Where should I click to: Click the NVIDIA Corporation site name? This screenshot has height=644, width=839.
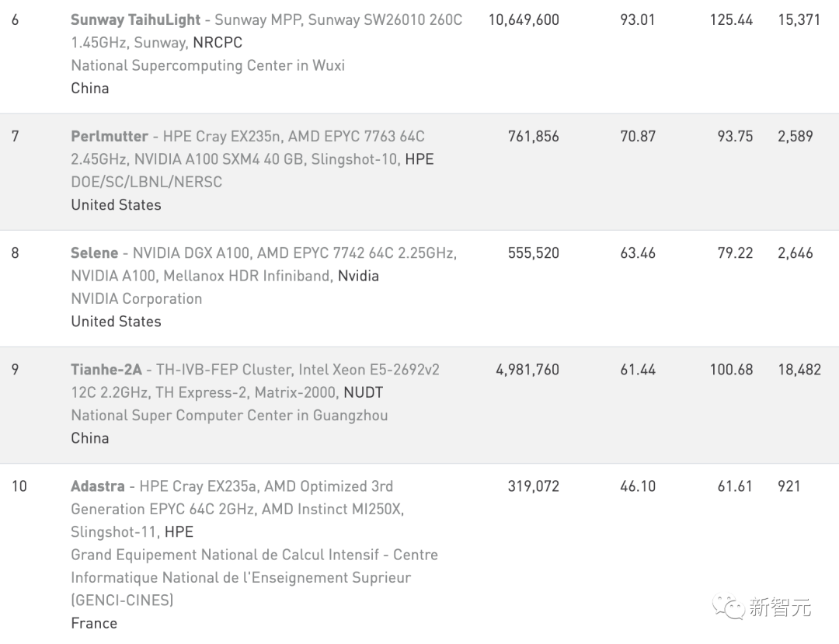136,298
